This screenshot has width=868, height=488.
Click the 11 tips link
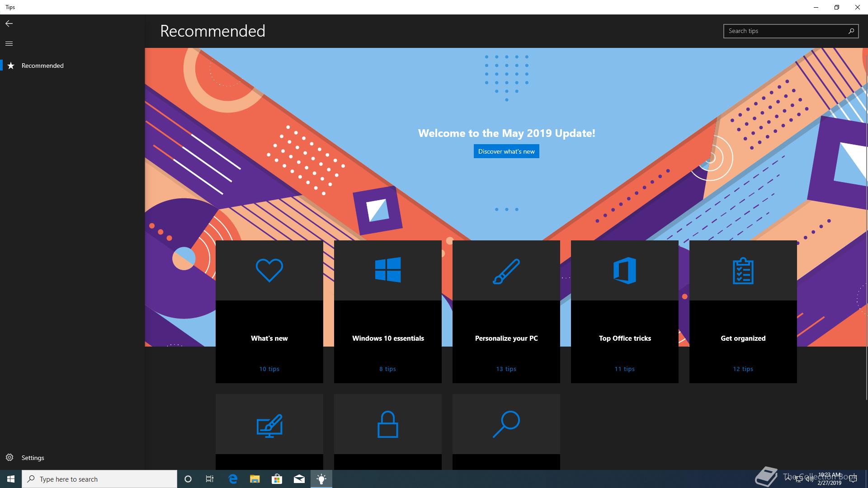[x=625, y=369]
